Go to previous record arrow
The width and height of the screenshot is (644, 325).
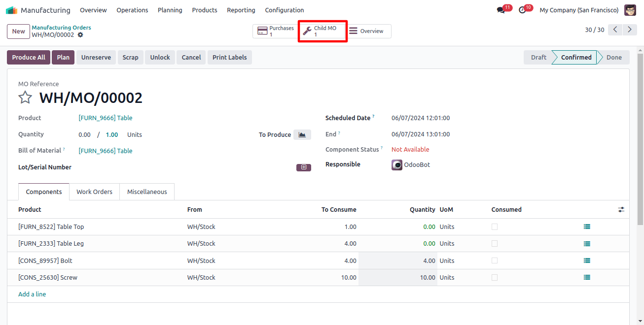click(615, 30)
